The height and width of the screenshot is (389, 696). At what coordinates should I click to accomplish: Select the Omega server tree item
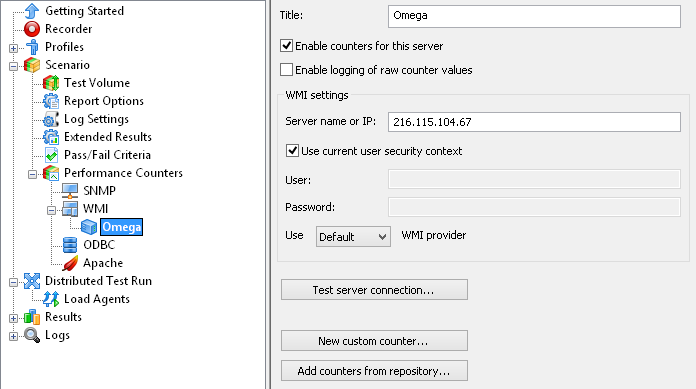point(121,227)
